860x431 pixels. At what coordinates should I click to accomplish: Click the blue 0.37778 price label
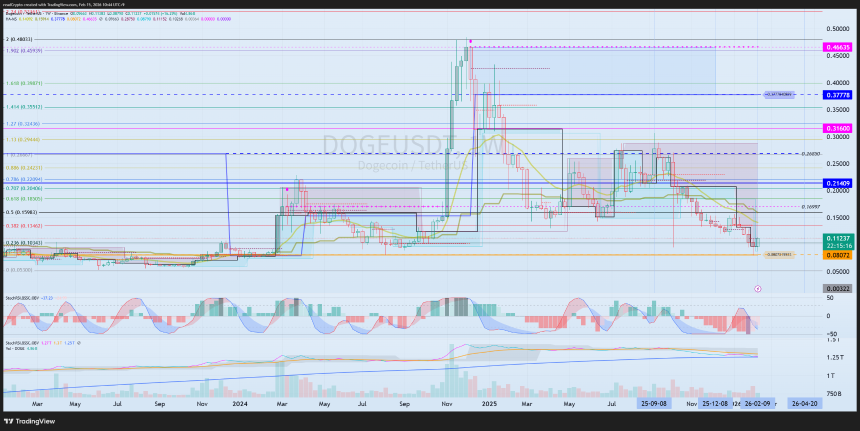[x=839, y=95]
